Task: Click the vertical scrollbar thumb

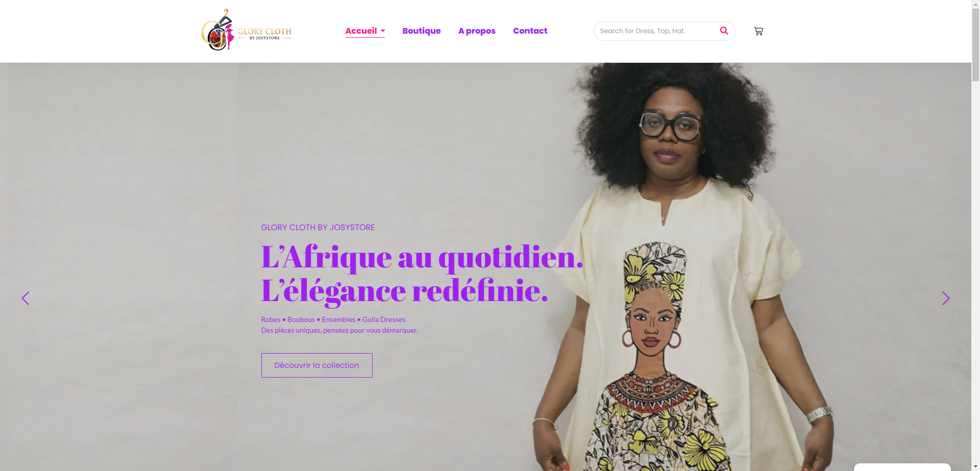Action: [x=975, y=45]
